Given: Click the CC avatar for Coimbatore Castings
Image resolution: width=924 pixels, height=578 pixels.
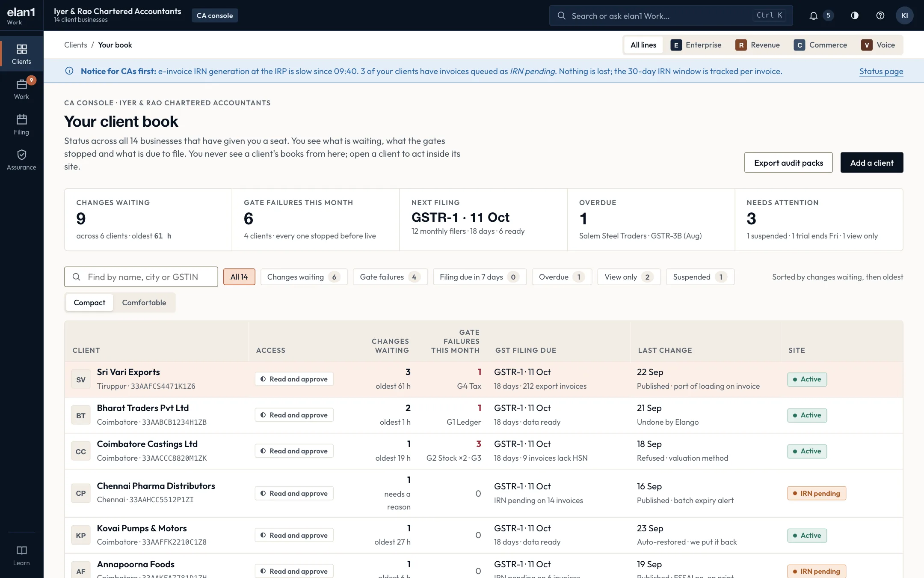Looking at the screenshot, I should click(81, 451).
